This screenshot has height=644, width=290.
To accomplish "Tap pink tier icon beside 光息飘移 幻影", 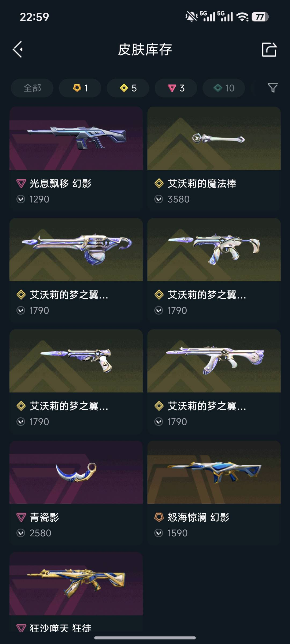I will click(x=21, y=184).
